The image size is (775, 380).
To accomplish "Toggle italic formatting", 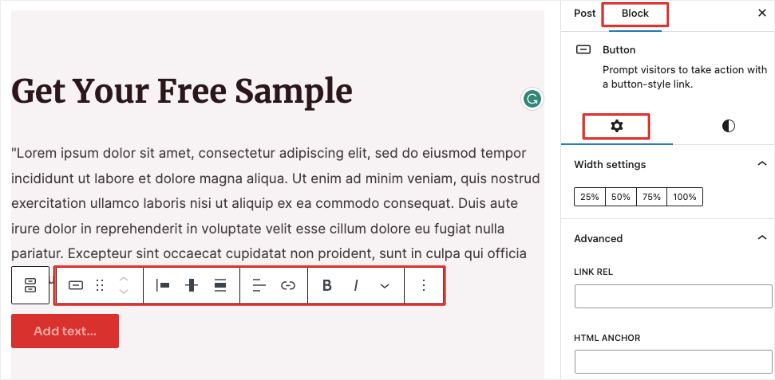I will (x=355, y=285).
